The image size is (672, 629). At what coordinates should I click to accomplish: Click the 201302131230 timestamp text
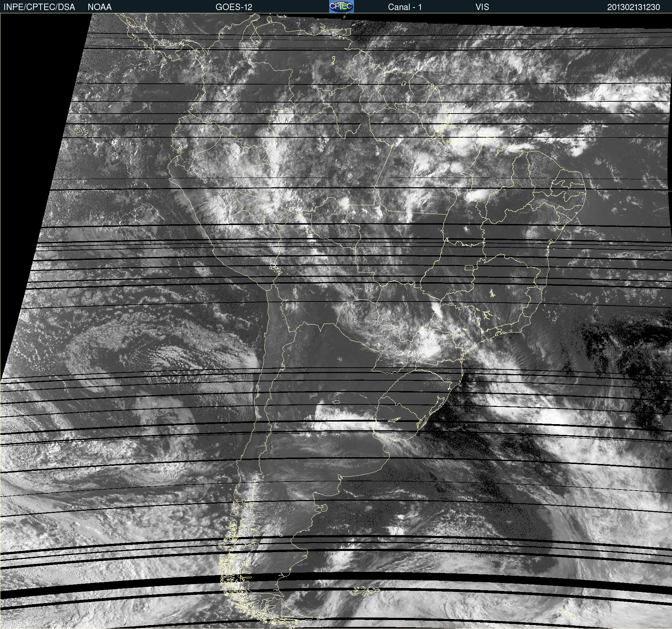[634, 7]
